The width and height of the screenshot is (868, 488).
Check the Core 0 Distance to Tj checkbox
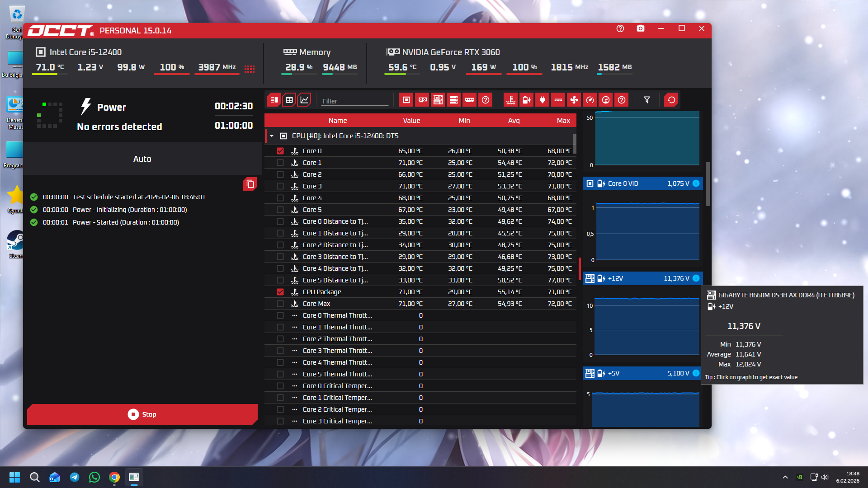[x=280, y=221]
